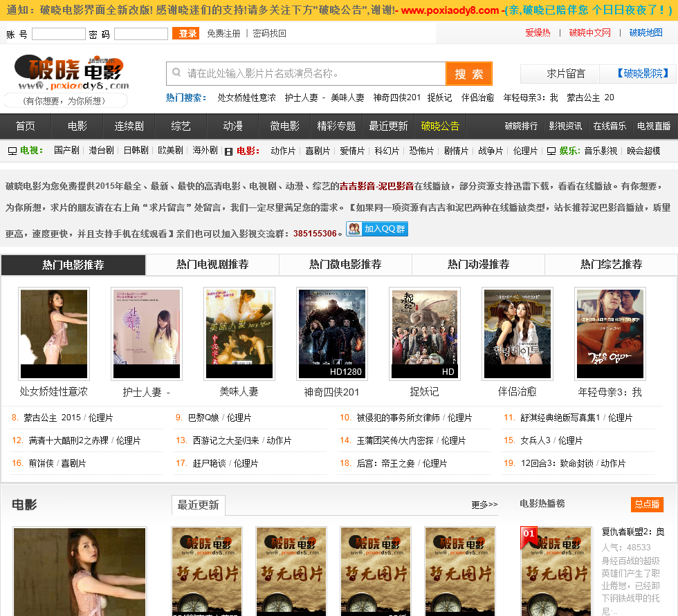This screenshot has width=678, height=616.
Task: Open 精彩专题 in navigation bar
Action: point(336,126)
